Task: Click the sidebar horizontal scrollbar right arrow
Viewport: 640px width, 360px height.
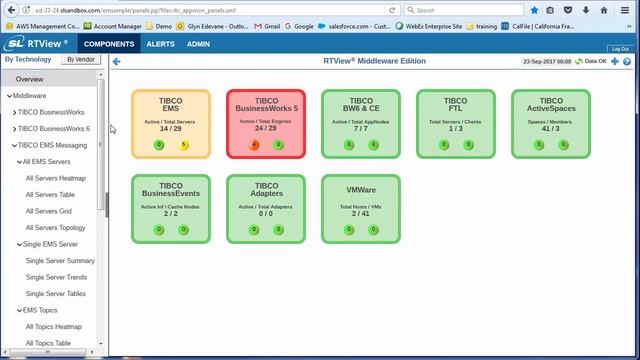Action: click(92, 352)
